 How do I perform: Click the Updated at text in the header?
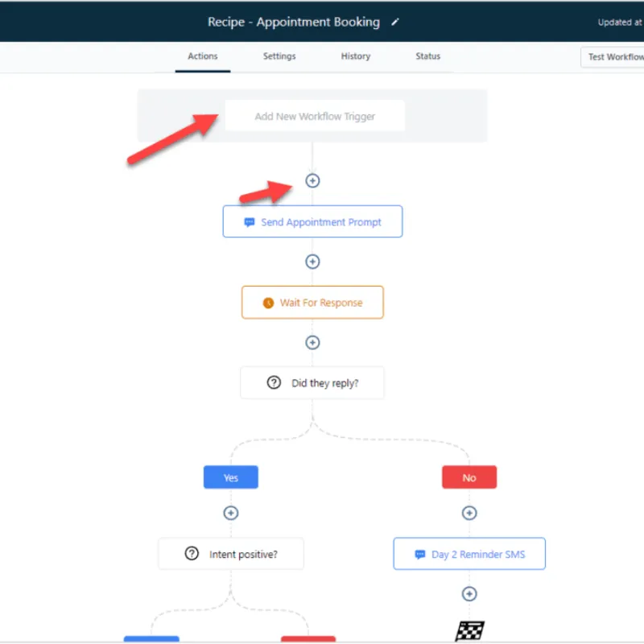pyautogui.click(x=621, y=23)
